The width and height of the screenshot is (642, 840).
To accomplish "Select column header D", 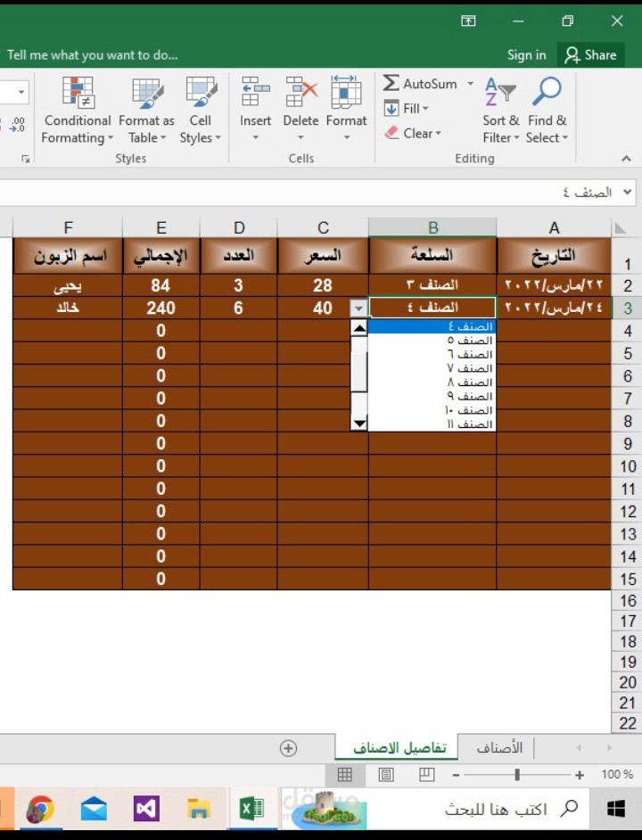I will [x=239, y=227].
